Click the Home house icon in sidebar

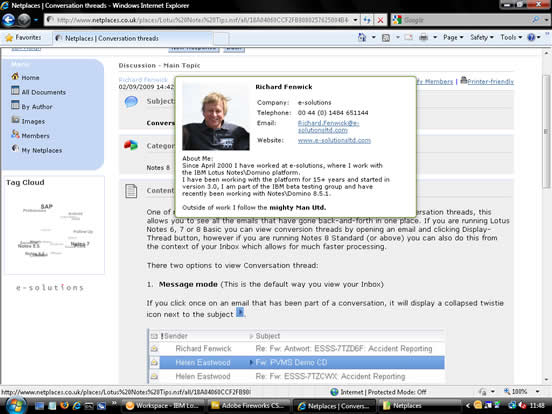tap(15, 76)
